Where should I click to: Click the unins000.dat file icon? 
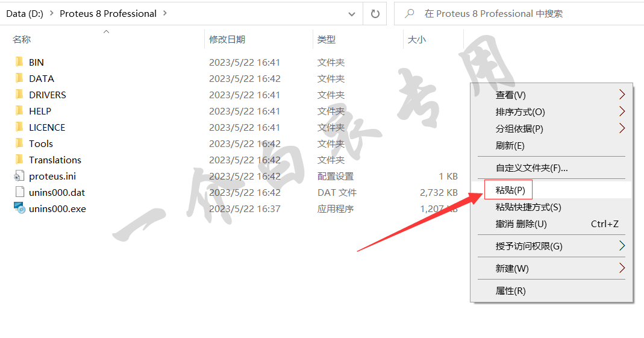19,192
